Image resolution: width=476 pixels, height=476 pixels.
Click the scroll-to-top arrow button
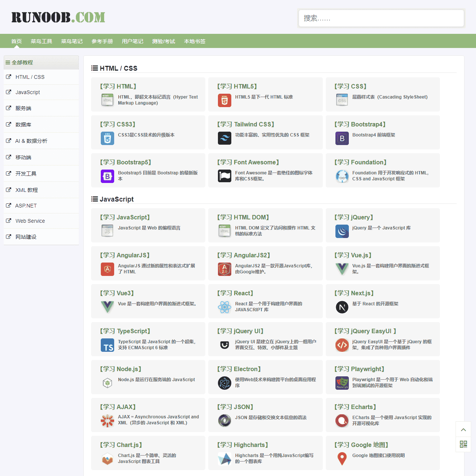point(463,430)
